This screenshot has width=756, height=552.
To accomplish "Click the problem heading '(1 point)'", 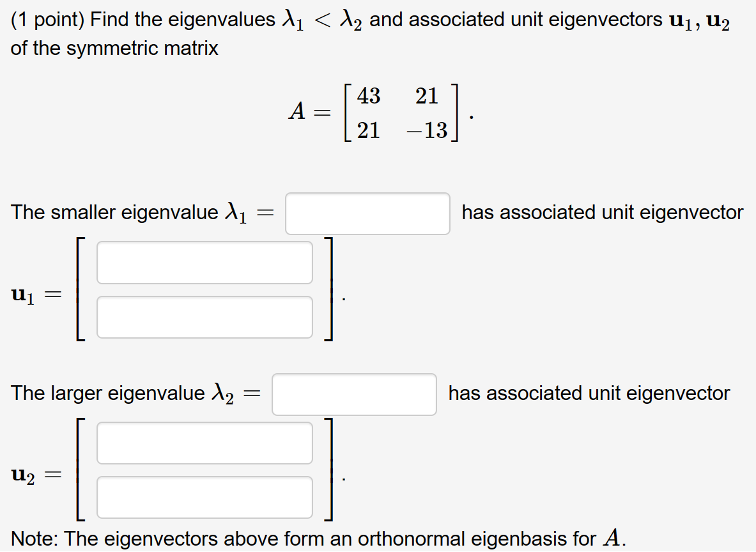I will click(47, 19).
